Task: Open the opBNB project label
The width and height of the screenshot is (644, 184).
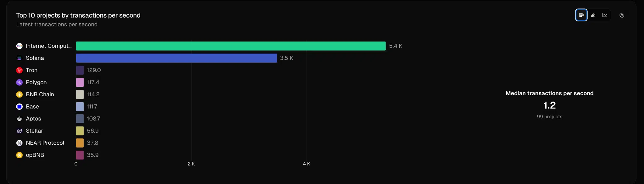Action: pos(35,155)
